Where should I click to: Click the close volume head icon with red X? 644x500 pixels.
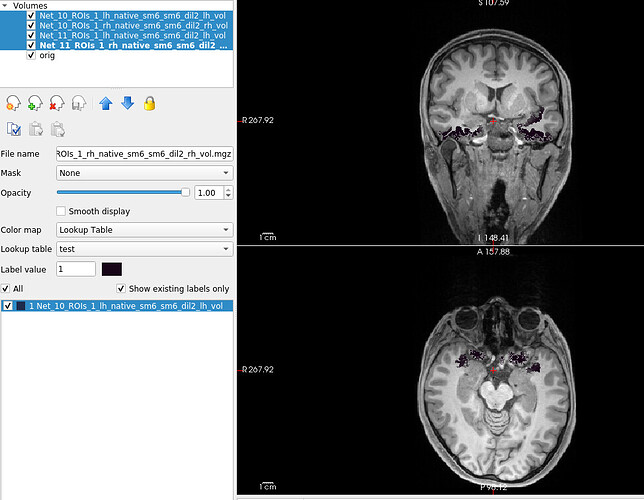(57, 103)
